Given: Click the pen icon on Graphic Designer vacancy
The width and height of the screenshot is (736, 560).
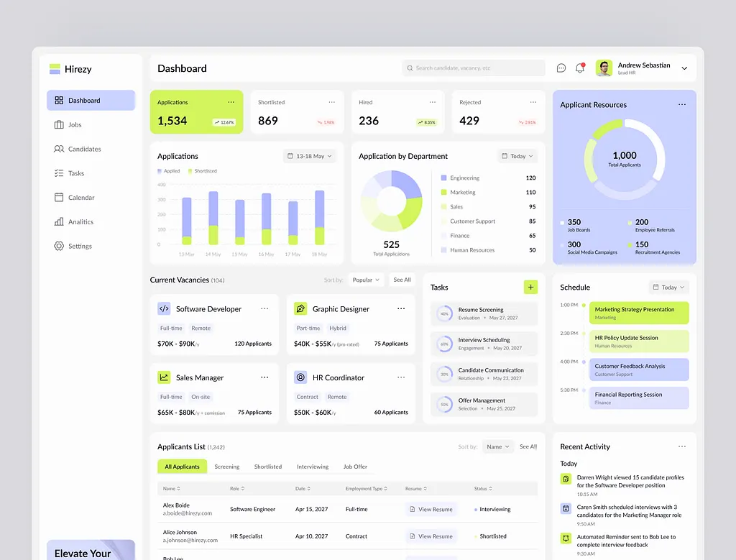Looking at the screenshot, I should (x=300, y=308).
